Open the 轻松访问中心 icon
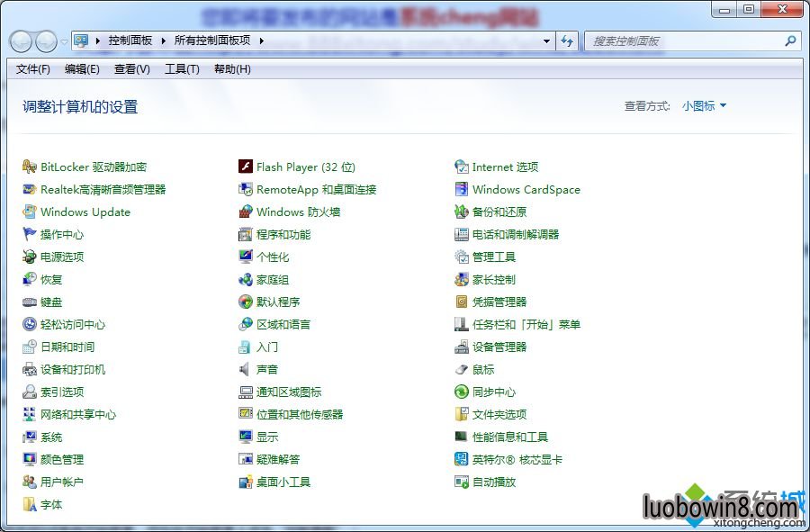This screenshot has width=810, height=532. click(x=30, y=324)
